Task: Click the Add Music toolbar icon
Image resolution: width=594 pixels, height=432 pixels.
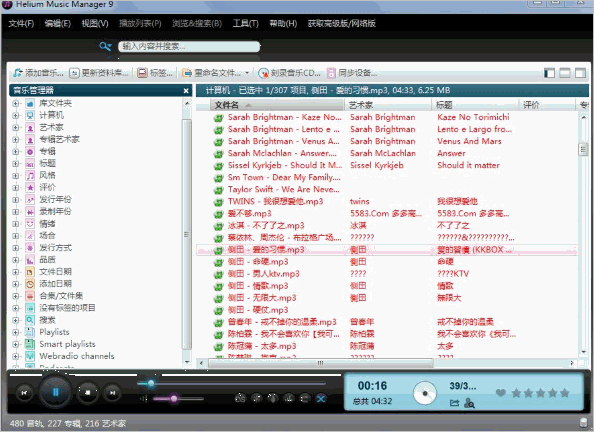Action: [x=17, y=72]
